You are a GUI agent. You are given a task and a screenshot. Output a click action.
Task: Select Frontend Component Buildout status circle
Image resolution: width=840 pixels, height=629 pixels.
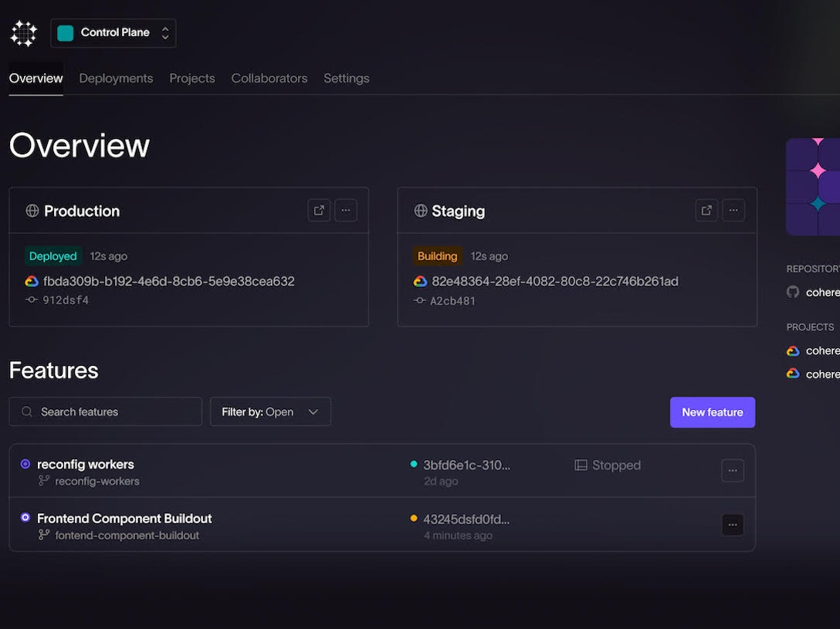(25, 518)
